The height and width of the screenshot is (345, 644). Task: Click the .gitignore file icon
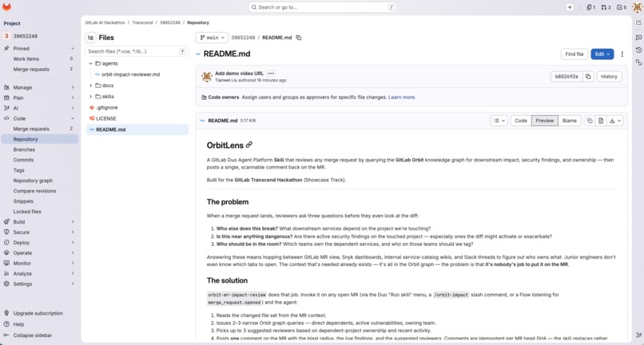(92, 108)
